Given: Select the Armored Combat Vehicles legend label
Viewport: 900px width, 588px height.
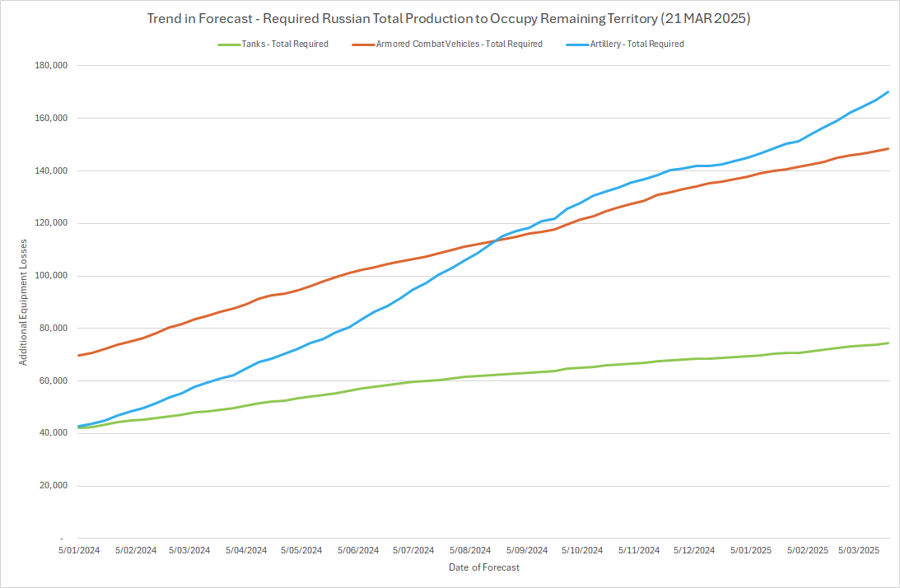Looking at the screenshot, I should [x=459, y=44].
